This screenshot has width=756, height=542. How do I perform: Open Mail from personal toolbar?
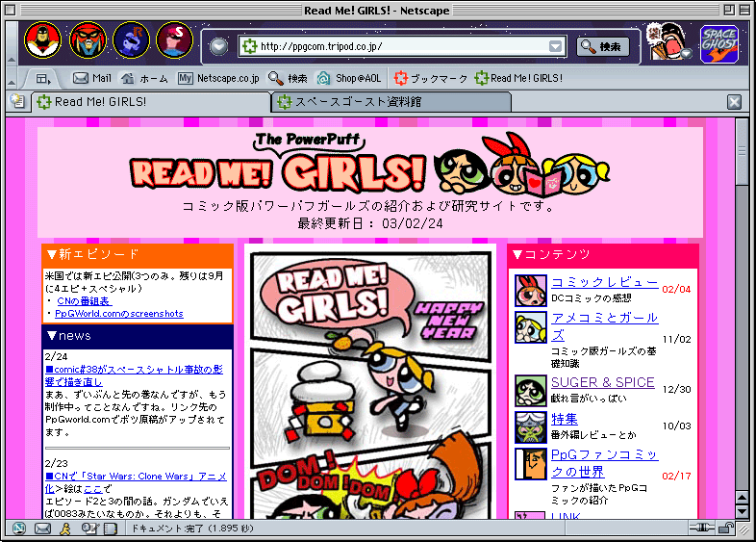tap(91, 78)
